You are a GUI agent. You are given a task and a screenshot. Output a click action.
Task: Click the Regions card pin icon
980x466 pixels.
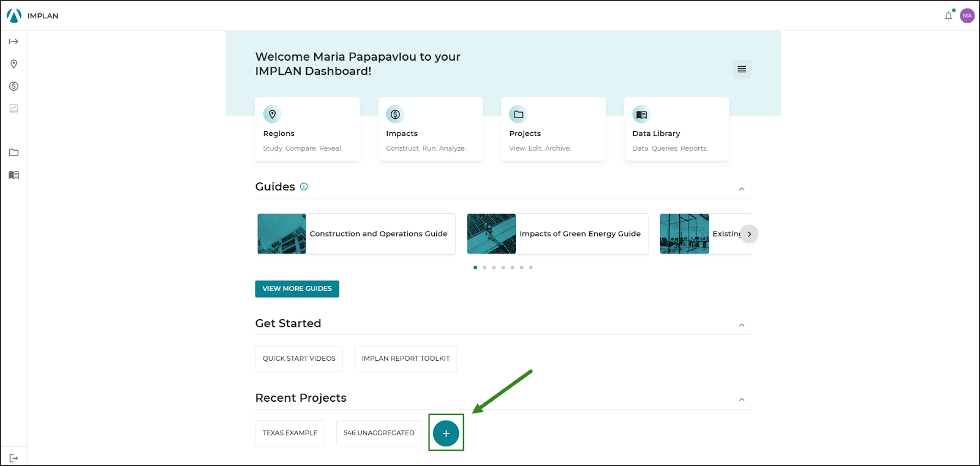[273, 115]
